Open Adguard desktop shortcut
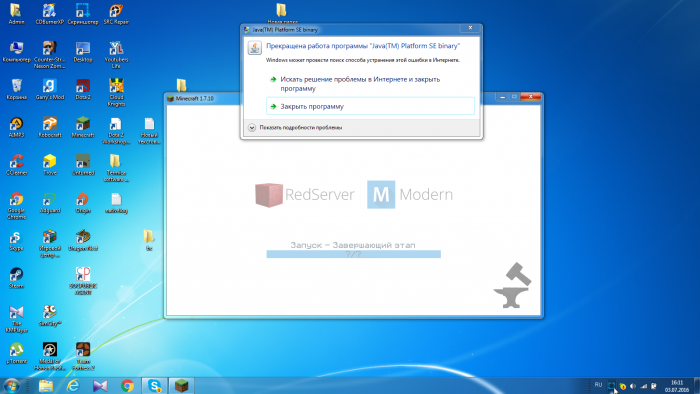 coord(50,203)
